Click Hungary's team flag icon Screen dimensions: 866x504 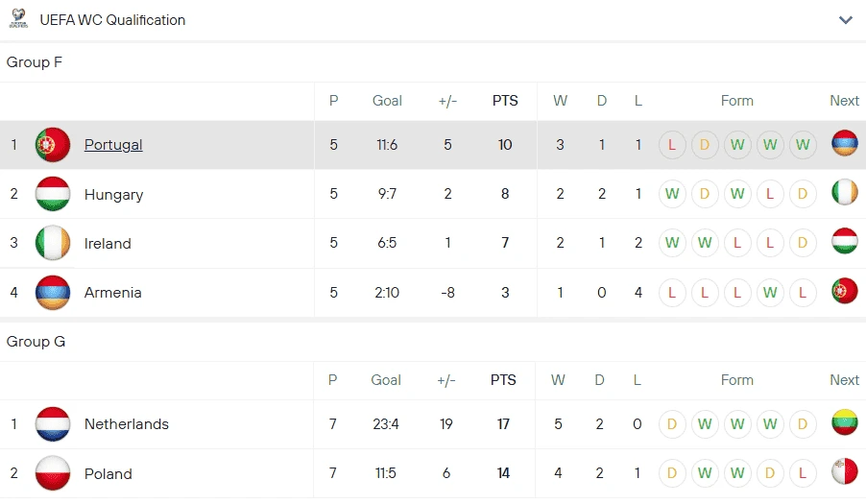pos(52,194)
